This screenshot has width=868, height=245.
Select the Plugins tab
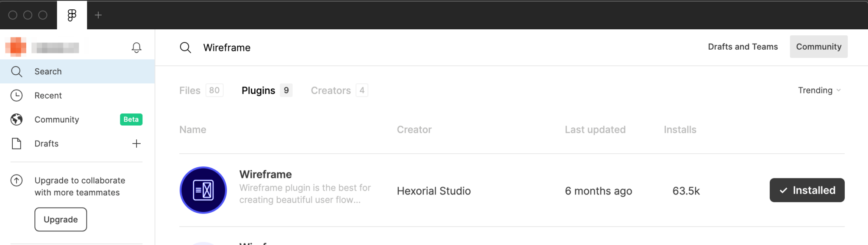[267, 90]
